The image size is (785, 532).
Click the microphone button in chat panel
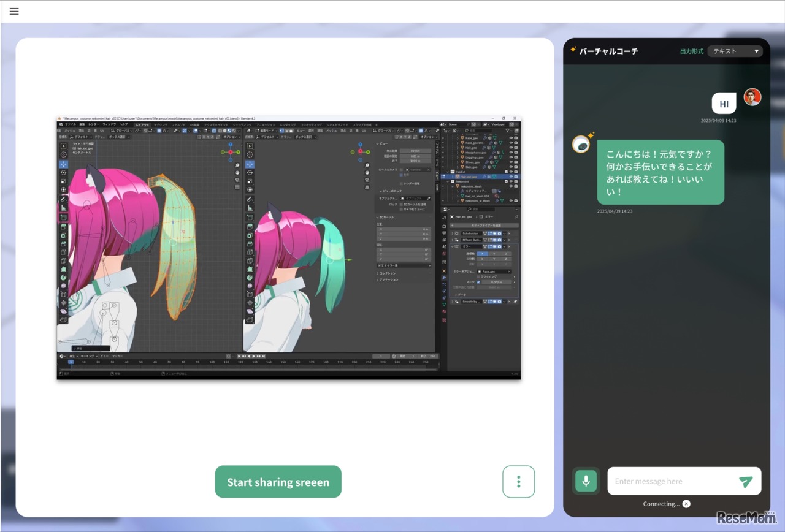click(586, 481)
